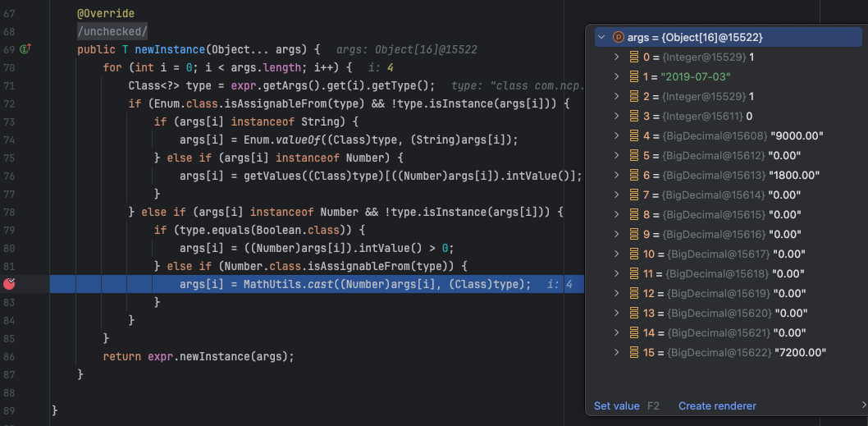Select the array field icon of element 1

pos(634,77)
